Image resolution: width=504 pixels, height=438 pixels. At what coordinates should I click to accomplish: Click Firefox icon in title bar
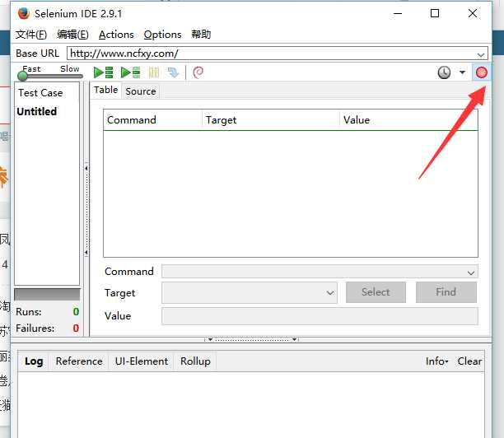click(x=23, y=14)
